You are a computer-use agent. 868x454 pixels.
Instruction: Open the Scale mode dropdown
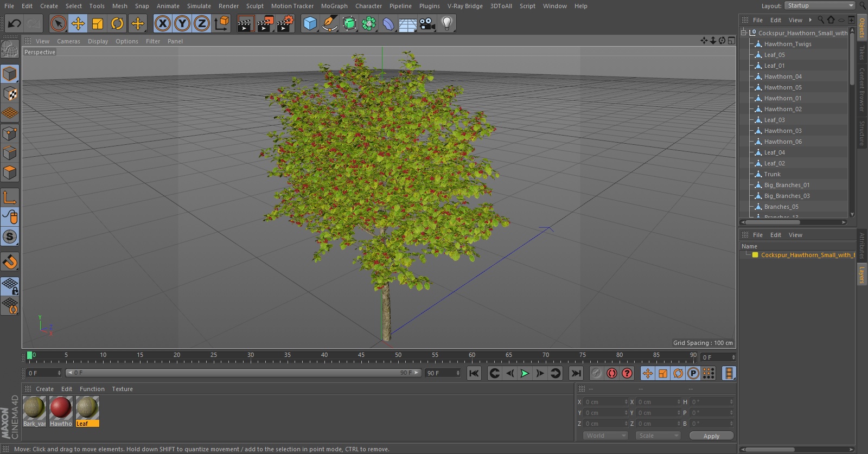(658, 436)
